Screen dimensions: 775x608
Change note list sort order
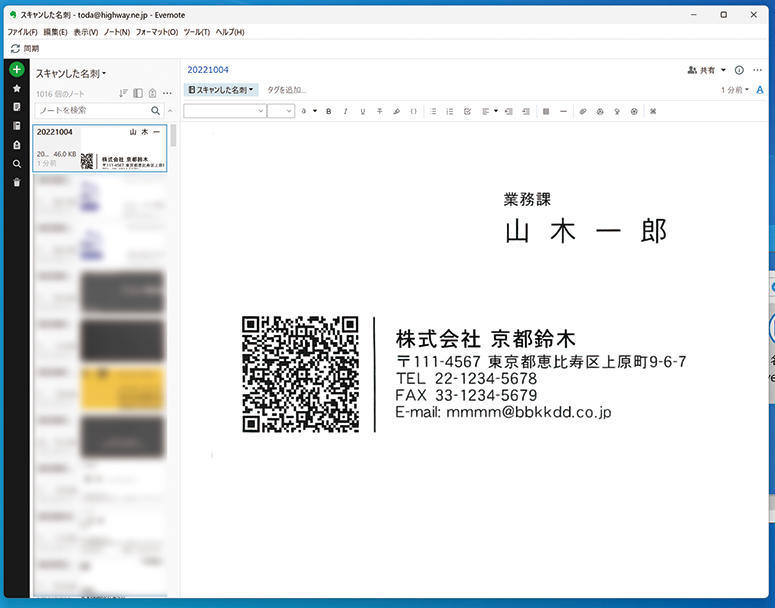pos(123,93)
